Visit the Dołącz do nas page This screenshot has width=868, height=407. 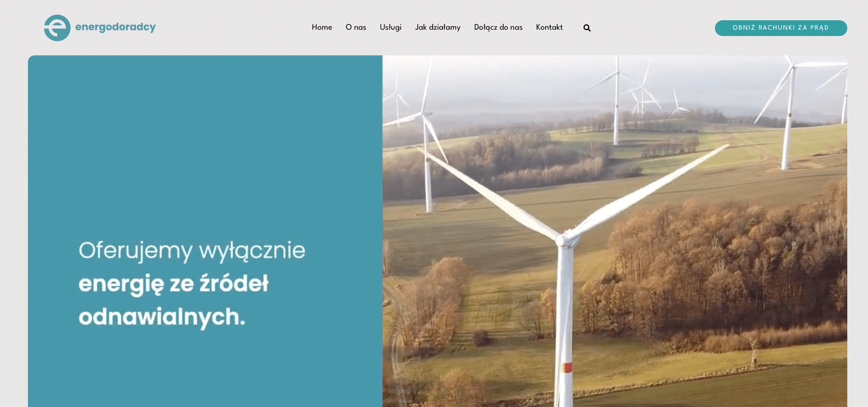pyautogui.click(x=498, y=27)
